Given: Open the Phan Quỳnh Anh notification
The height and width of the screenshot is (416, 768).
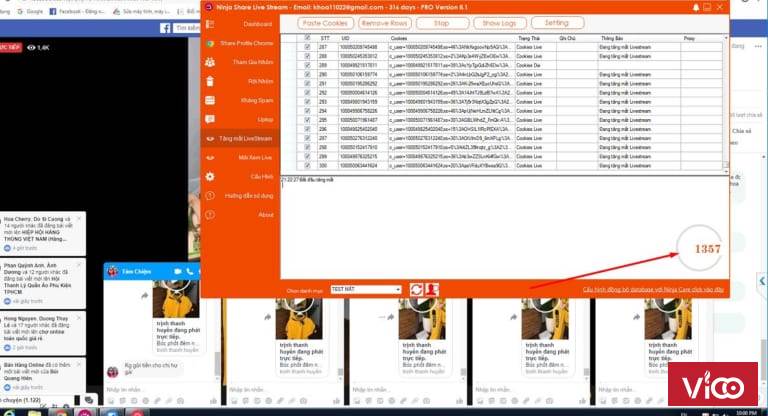Looking at the screenshot, I should tap(42, 283).
